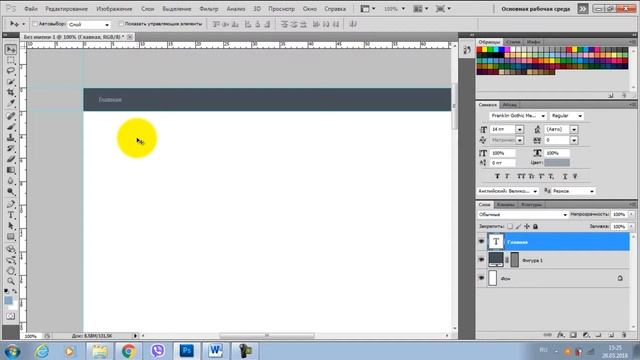Screen dimensions: 640x360
Task: Pick the first swatch in Swatches panel
Action: click(x=480, y=50)
